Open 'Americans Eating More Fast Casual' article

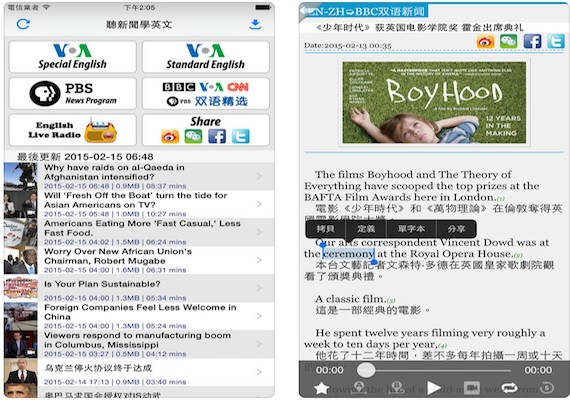(x=139, y=232)
